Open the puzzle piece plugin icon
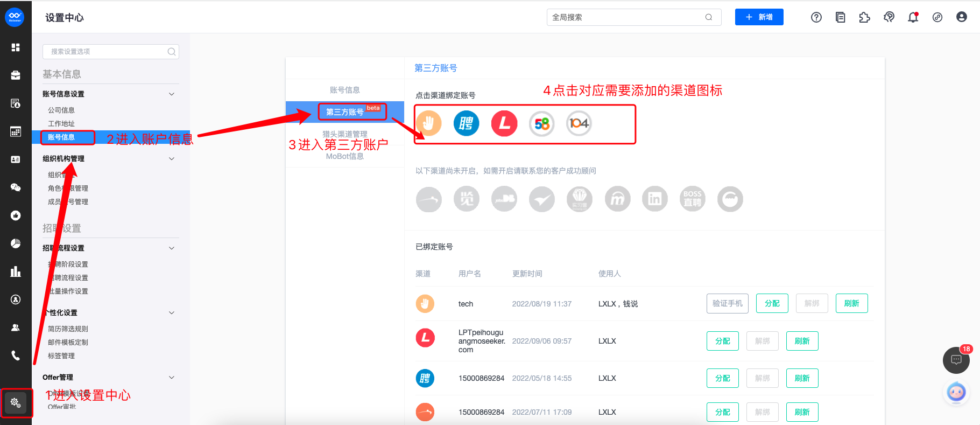980x425 pixels. click(864, 17)
